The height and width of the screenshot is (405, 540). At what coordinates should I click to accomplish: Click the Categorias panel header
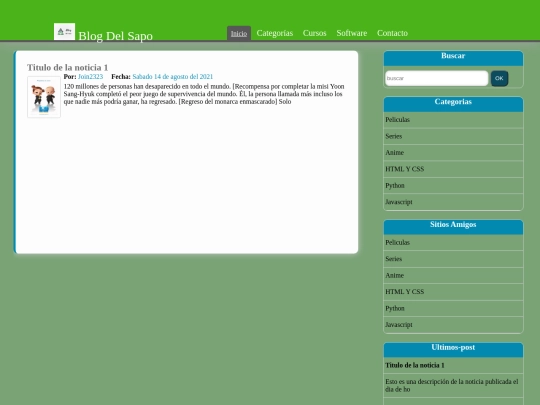(x=453, y=104)
